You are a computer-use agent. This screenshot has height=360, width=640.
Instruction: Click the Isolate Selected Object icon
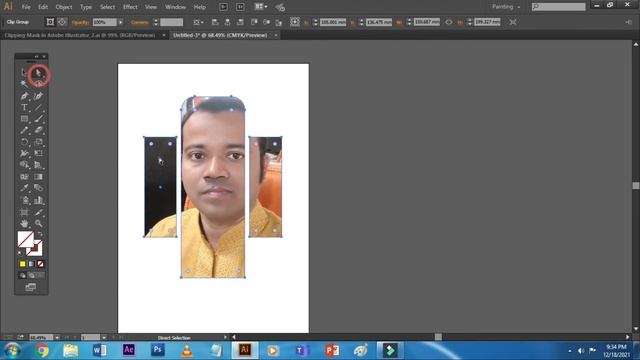[513, 22]
